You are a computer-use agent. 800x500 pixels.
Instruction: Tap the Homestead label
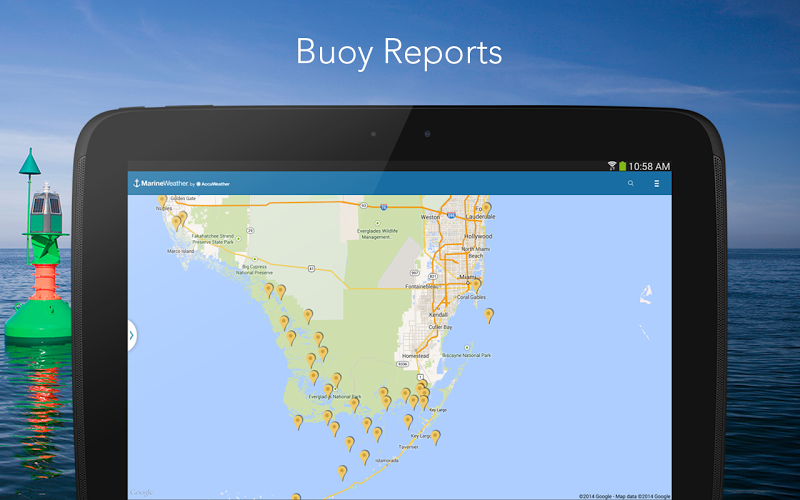point(415,356)
